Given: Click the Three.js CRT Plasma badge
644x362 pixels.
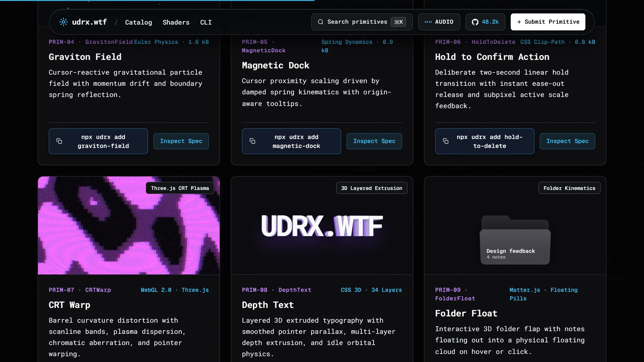Looking at the screenshot, I should click(180, 188).
